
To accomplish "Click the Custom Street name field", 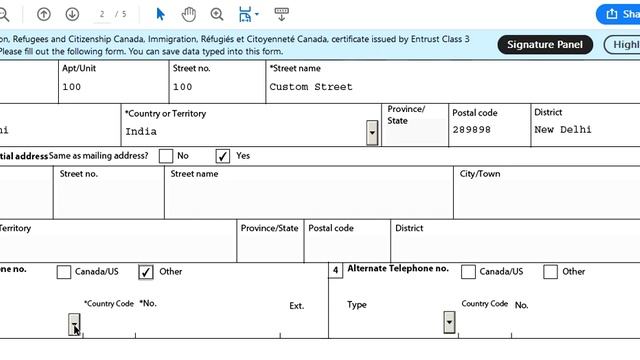I will click(x=453, y=87).
